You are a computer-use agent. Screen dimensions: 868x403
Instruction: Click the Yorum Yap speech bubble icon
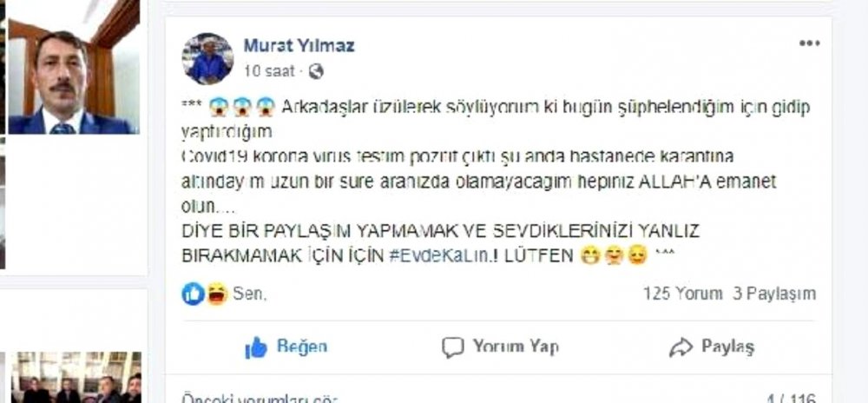coord(452,347)
